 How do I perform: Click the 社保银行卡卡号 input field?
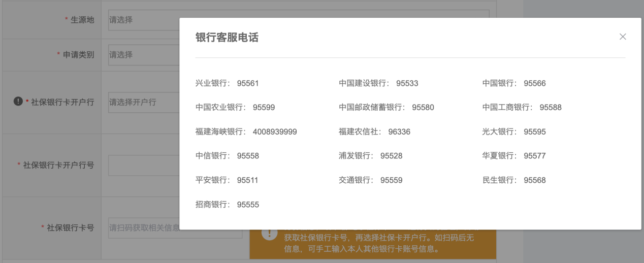(175, 228)
